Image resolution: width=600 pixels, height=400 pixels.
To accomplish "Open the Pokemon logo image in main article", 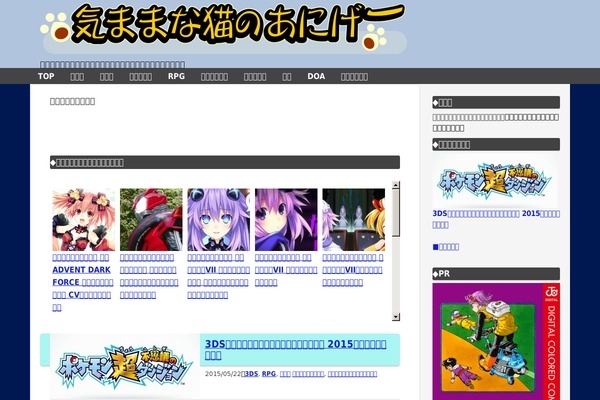I will click(x=124, y=367).
